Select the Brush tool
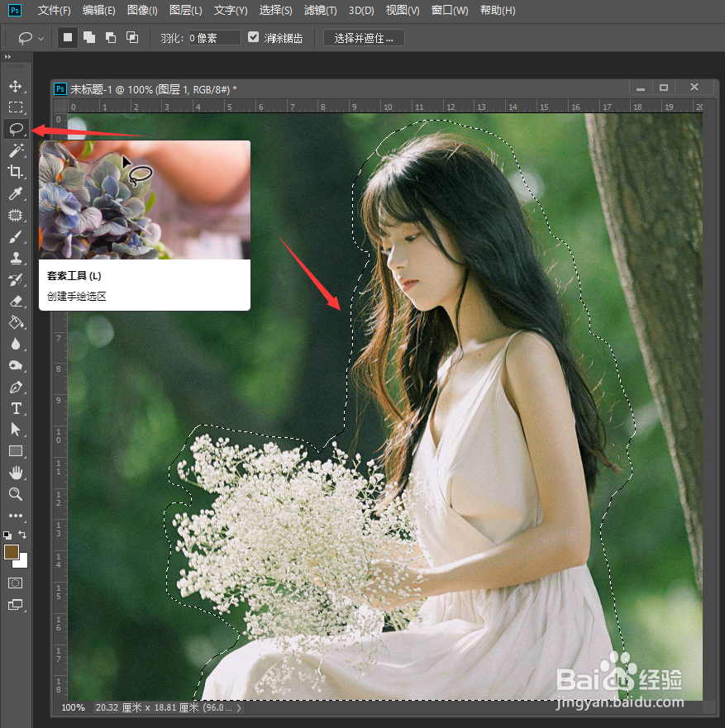The width and height of the screenshot is (725, 728). (x=16, y=237)
